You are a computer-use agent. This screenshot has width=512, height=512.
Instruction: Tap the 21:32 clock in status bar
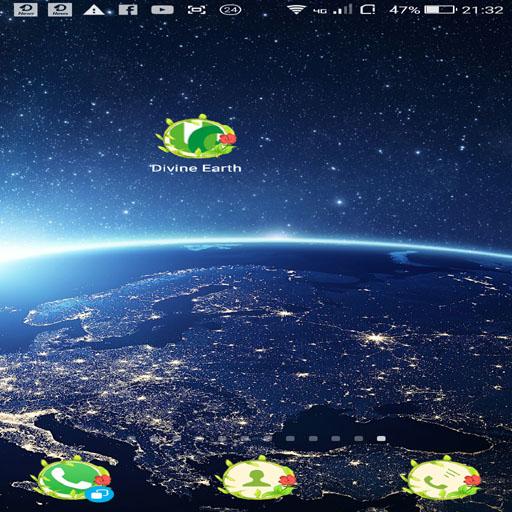click(x=482, y=10)
